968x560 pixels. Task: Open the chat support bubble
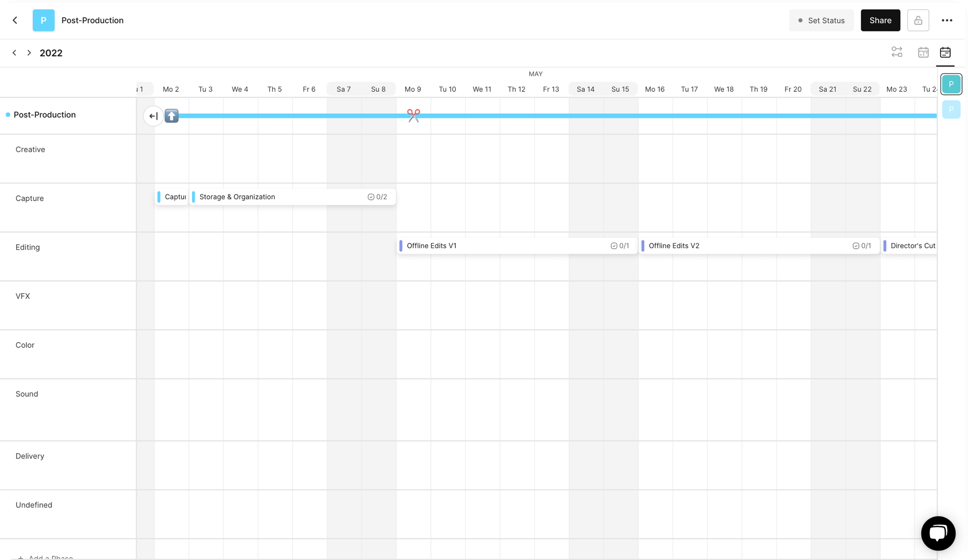coord(938,533)
